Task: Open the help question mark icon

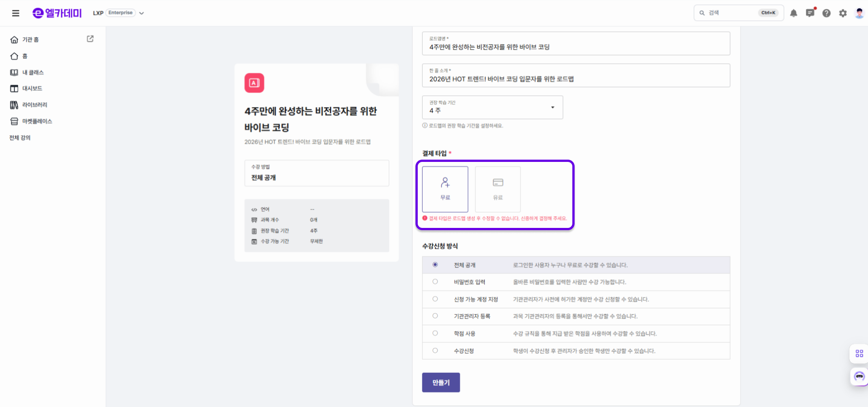Action: click(826, 13)
